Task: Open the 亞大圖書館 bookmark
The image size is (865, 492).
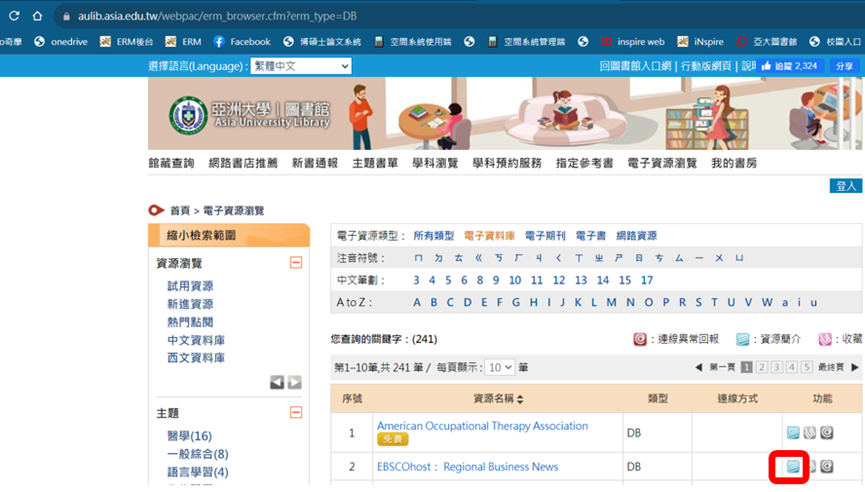Action: tap(767, 41)
